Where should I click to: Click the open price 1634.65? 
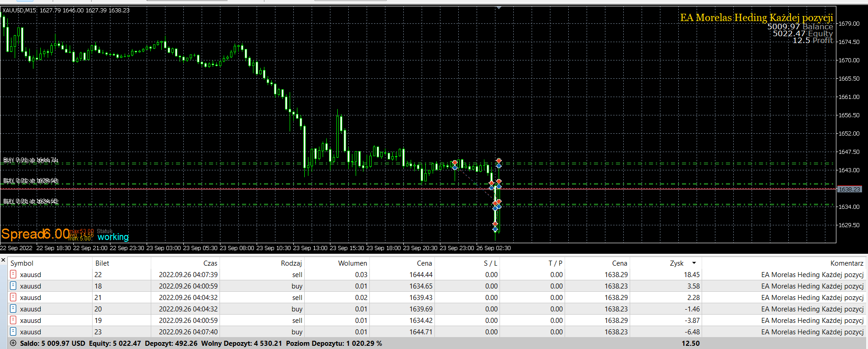pos(421,286)
